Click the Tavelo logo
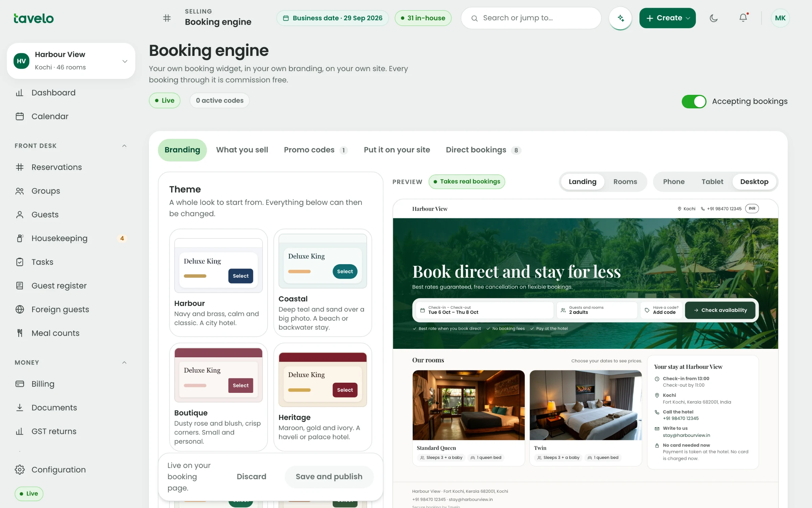This screenshot has width=812, height=508. [x=33, y=18]
